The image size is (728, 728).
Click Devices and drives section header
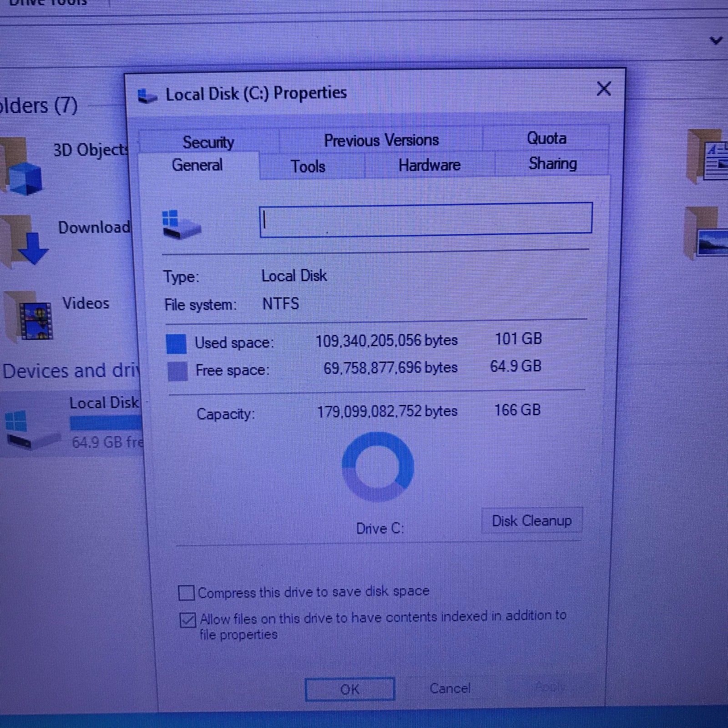tap(70, 371)
